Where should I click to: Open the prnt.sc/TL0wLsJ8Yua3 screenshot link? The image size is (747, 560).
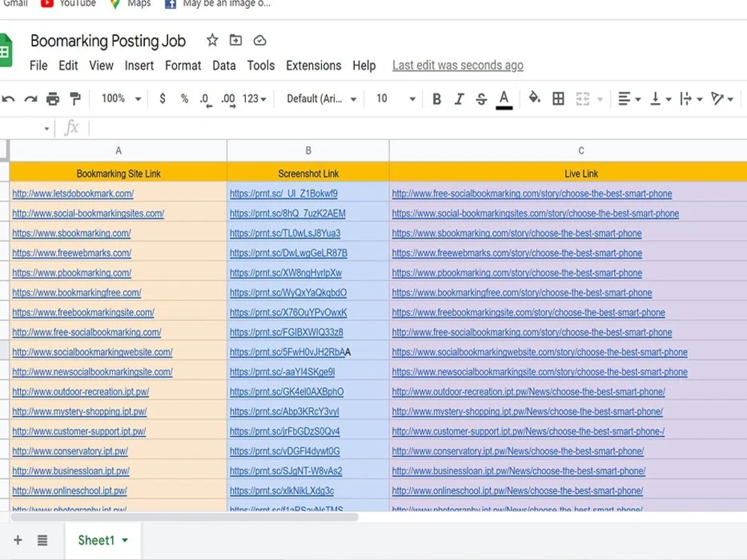pos(285,233)
